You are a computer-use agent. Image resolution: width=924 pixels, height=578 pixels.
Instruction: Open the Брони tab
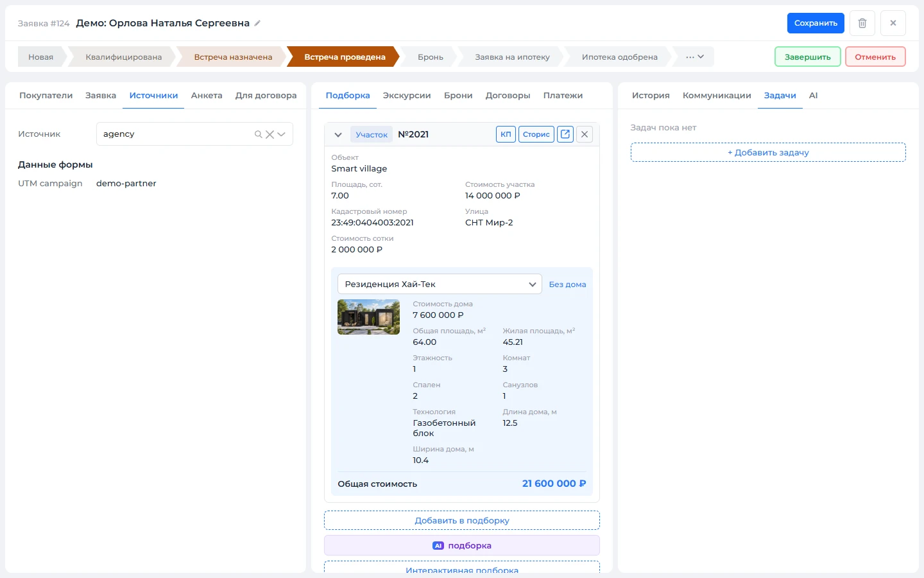(x=458, y=96)
